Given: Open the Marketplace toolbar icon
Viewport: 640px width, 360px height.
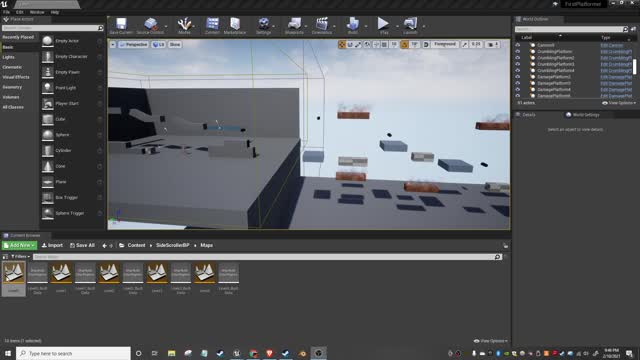Looking at the screenshot, I should tap(235, 24).
